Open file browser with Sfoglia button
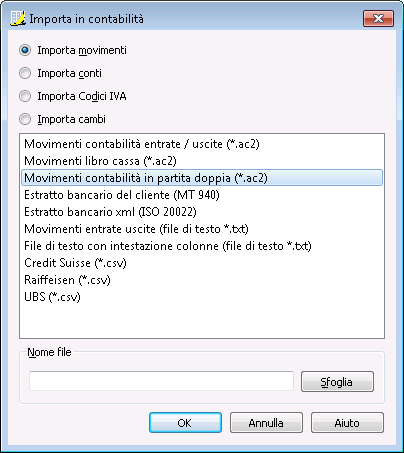 coord(337,382)
